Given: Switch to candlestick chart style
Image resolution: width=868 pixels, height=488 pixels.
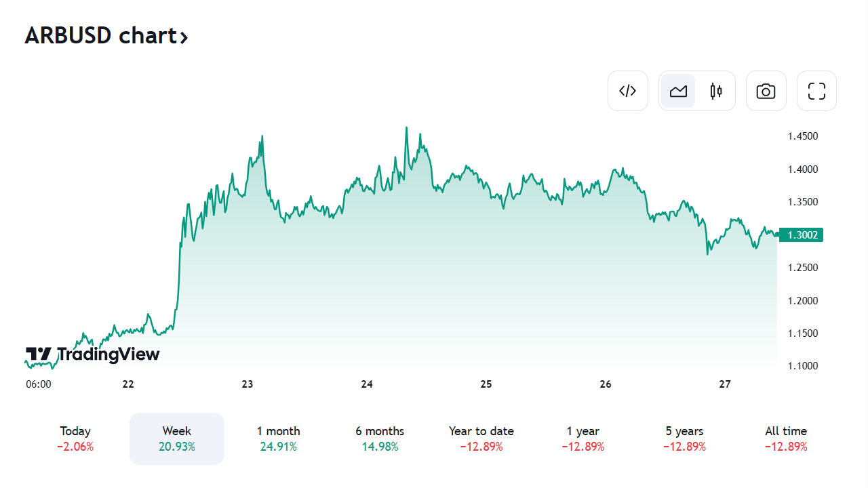Looking at the screenshot, I should point(716,91).
